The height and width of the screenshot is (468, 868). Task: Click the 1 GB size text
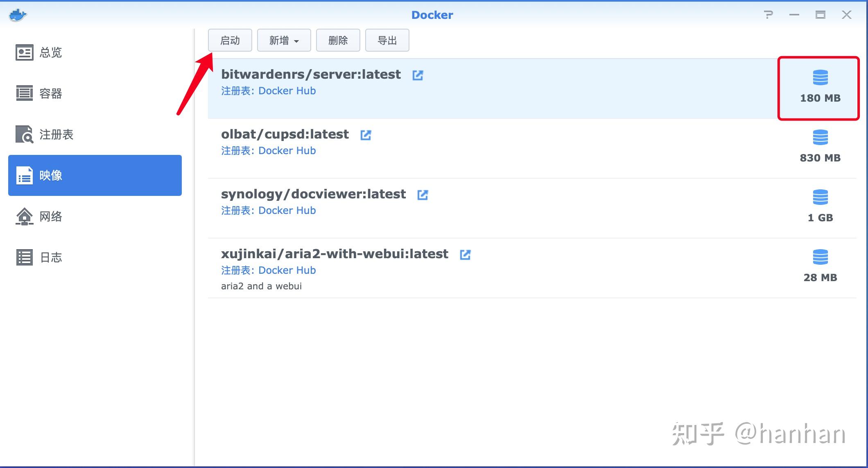tap(820, 218)
